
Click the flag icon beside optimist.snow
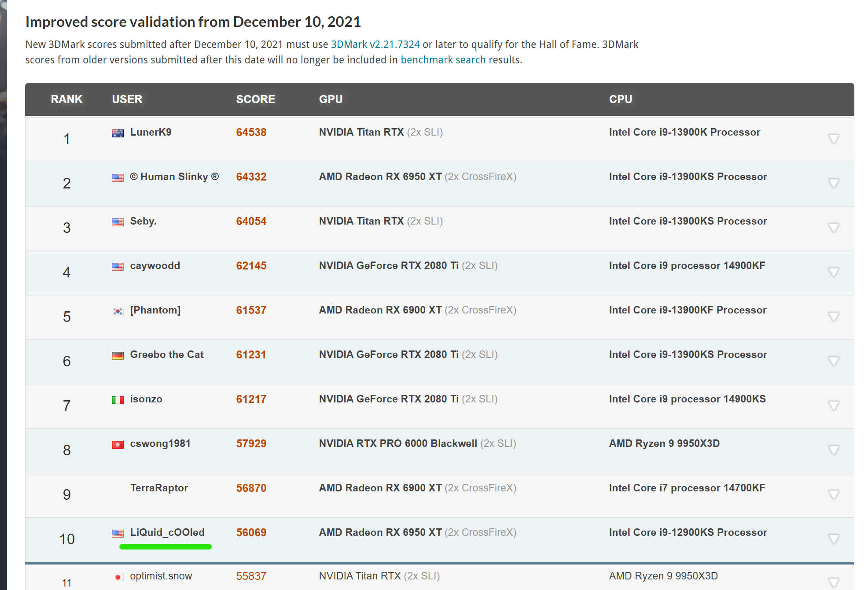pyautogui.click(x=118, y=577)
